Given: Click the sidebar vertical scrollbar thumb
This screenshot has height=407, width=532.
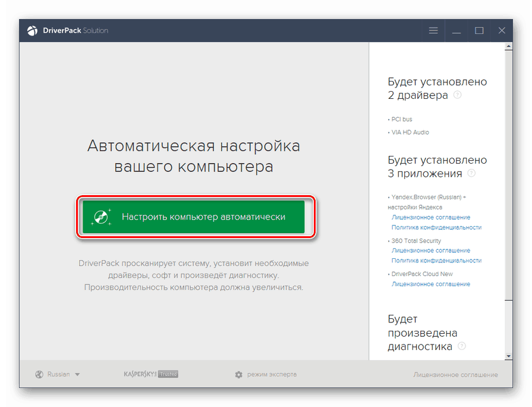Looking at the screenshot, I should (x=508, y=175).
